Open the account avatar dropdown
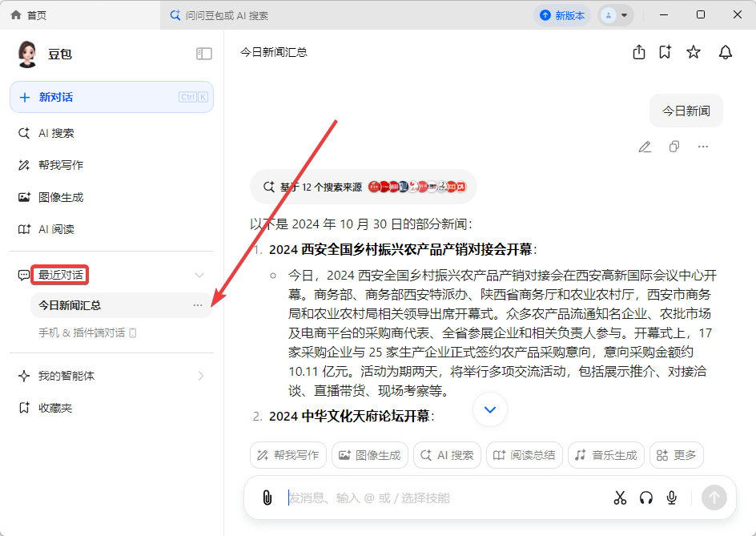 pos(616,15)
